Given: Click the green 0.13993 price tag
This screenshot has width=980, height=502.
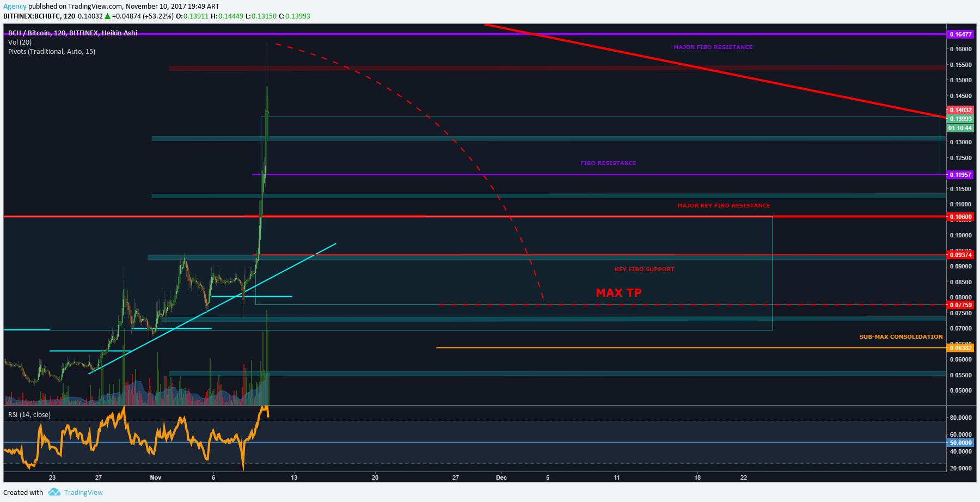Looking at the screenshot, I should pos(960,119).
